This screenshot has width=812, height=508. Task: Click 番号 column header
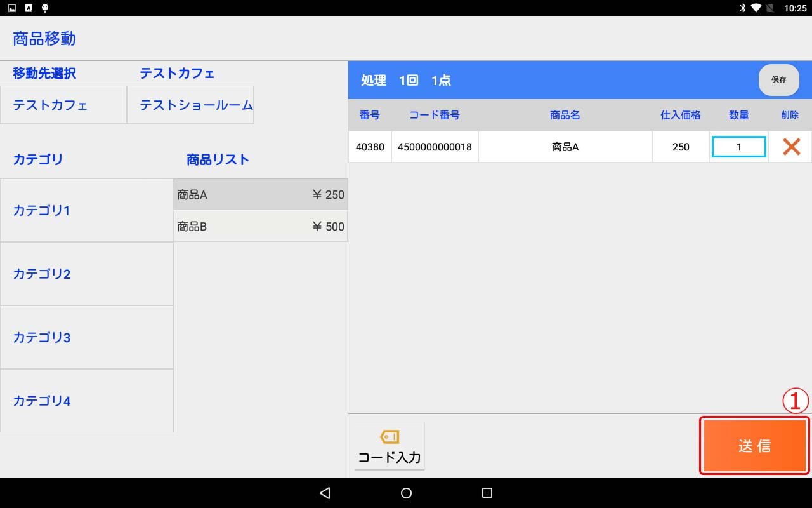(370, 115)
